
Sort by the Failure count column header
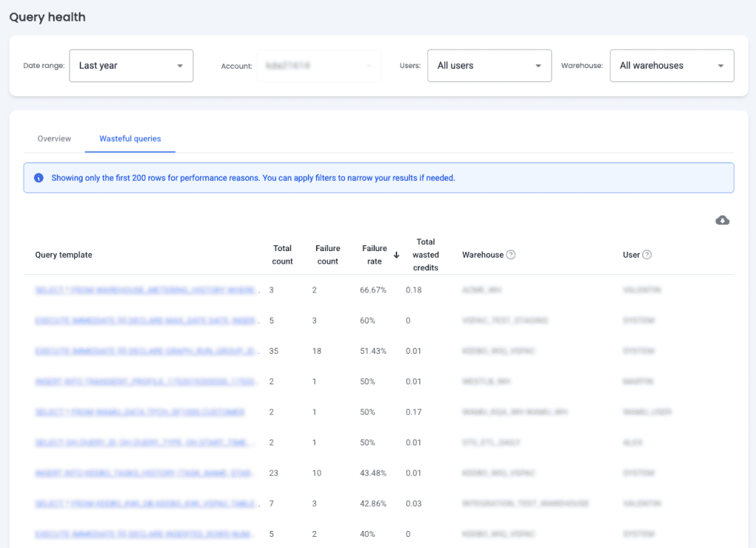click(327, 255)
